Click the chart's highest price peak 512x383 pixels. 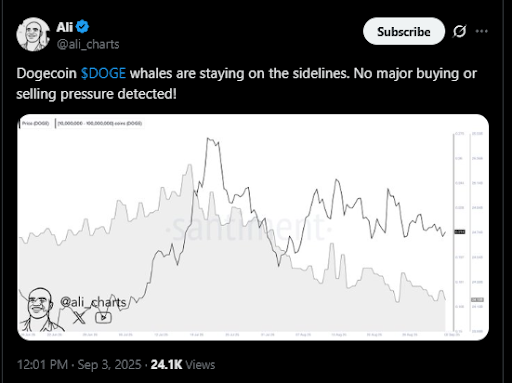pyautogui.click(x=208, y=138)
